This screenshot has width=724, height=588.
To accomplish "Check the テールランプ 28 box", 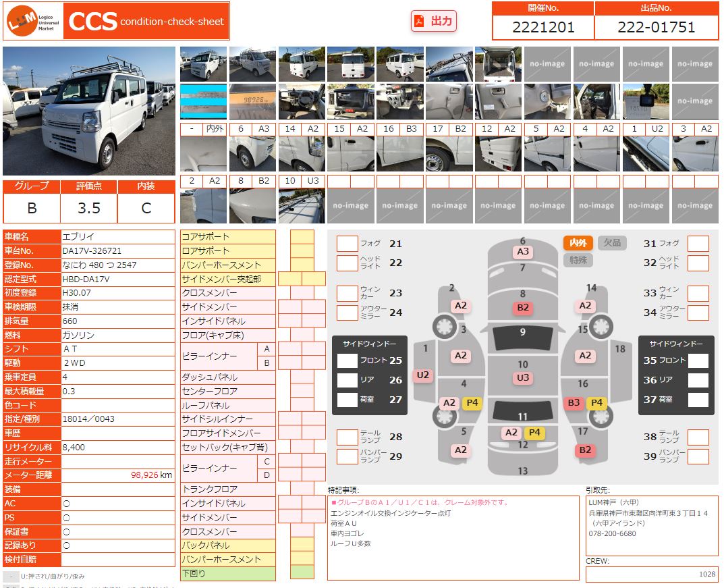I will tap(347, 437).
